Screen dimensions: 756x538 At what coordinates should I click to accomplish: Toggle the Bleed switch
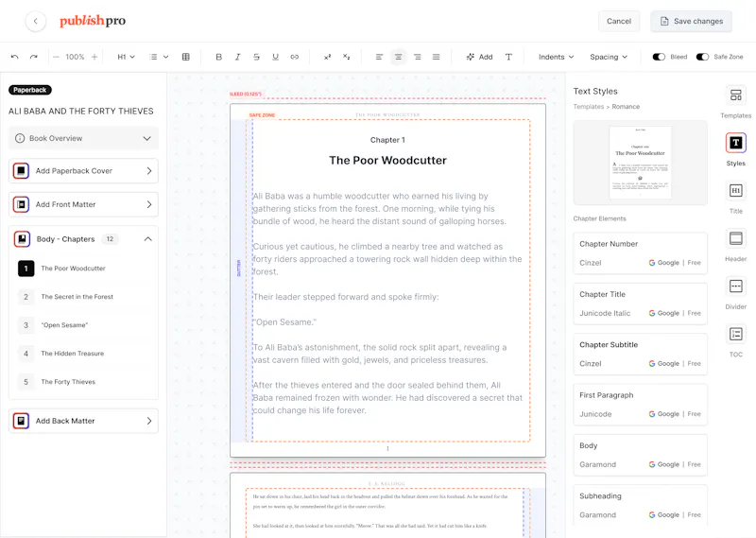659,57
